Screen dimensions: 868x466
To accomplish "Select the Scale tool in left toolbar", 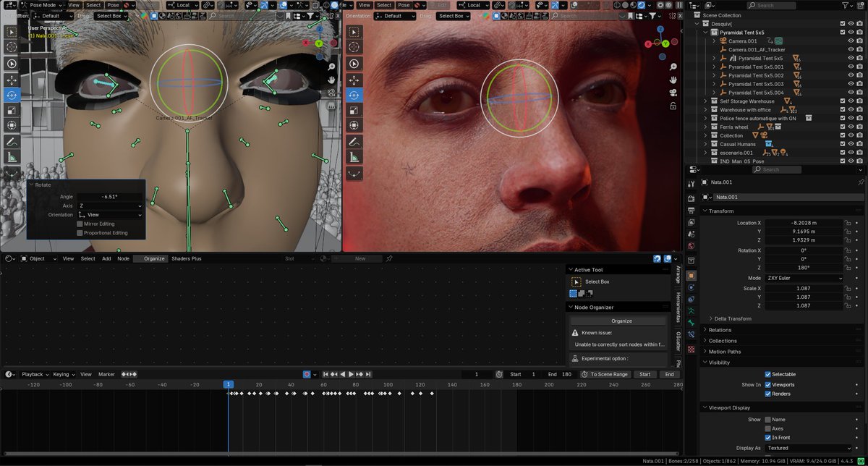I will point(12,110).
